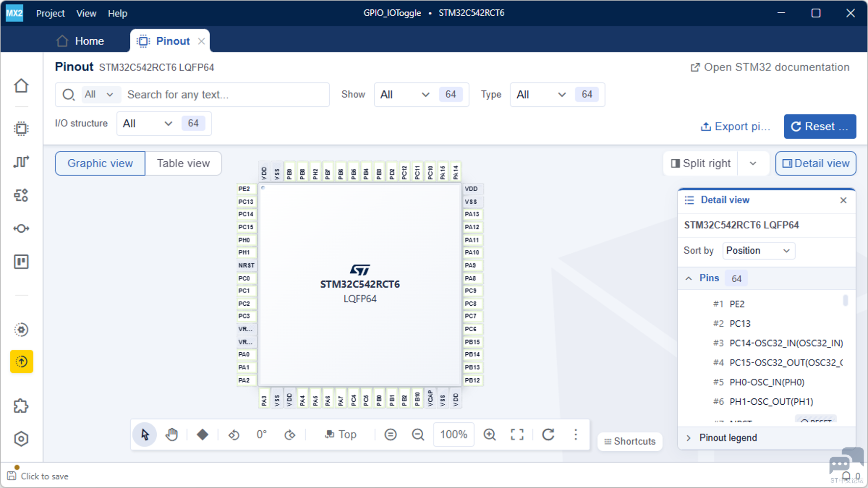The image size is (868, 488).
Task: Click the yellow update icon in sidebar
Action: point(22,362)
